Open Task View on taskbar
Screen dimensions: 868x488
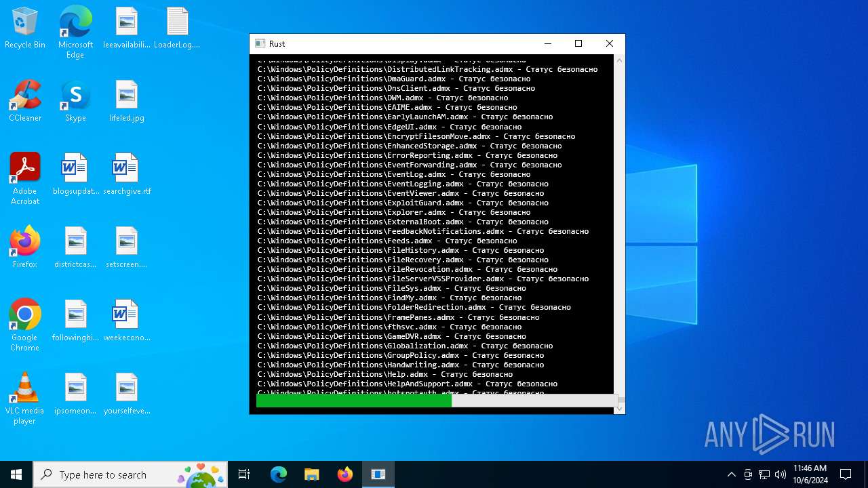point(244,474)
